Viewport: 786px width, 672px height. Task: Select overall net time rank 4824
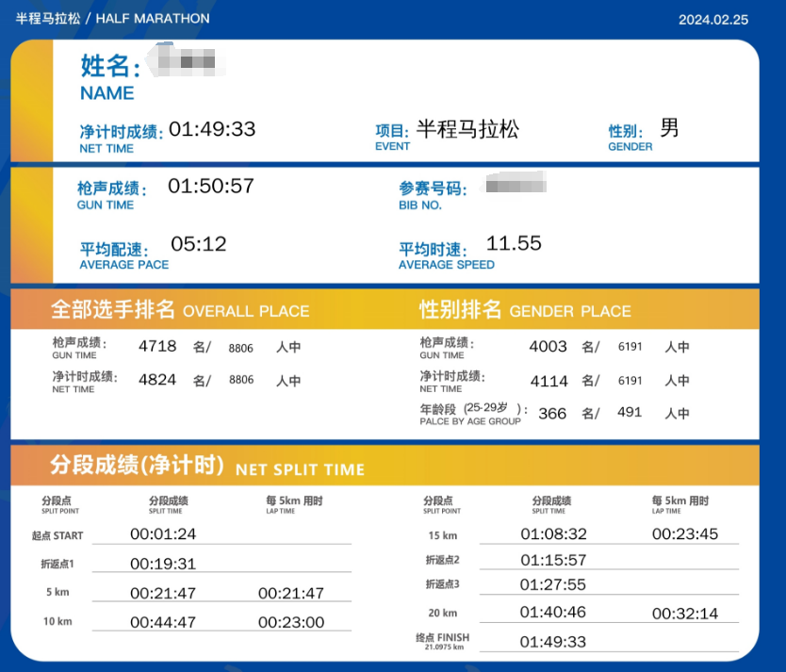[157, 380]
